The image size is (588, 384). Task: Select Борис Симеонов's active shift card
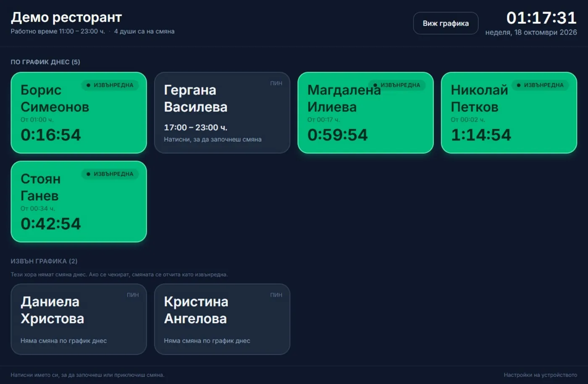79,112
